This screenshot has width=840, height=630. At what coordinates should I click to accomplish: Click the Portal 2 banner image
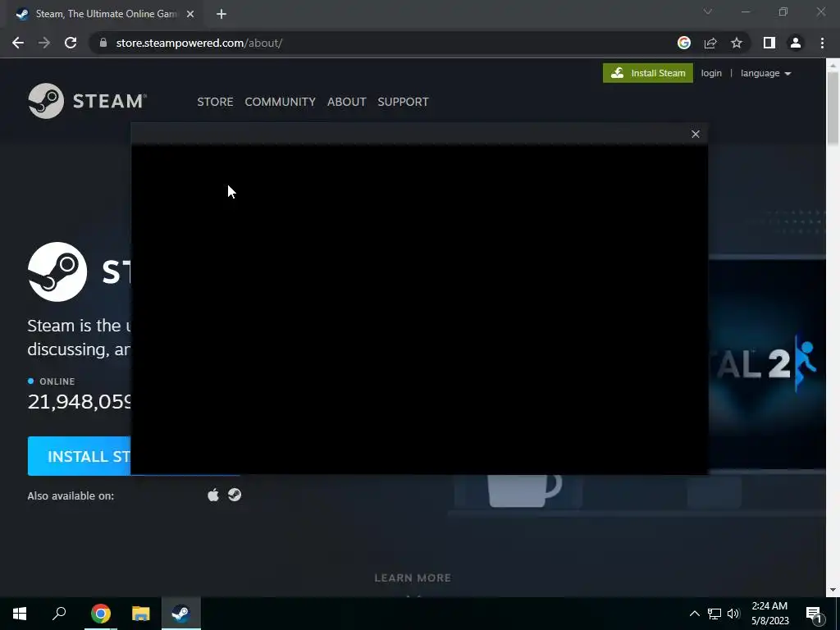click(767, 364)
